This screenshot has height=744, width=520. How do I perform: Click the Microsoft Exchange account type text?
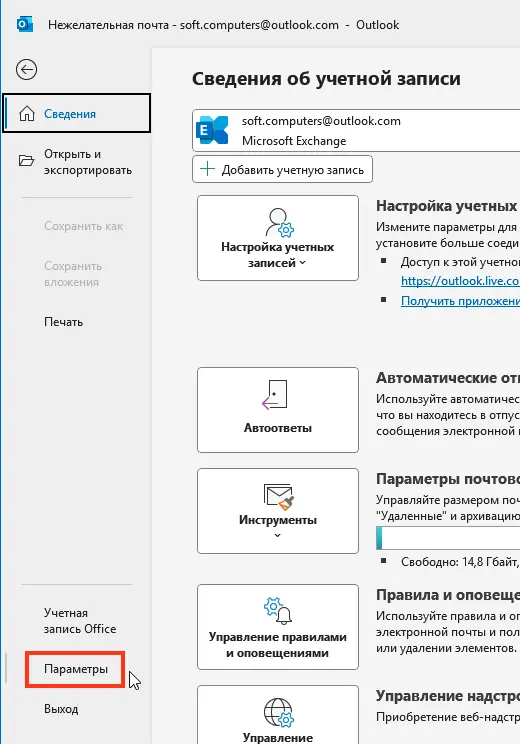[294, 141]
